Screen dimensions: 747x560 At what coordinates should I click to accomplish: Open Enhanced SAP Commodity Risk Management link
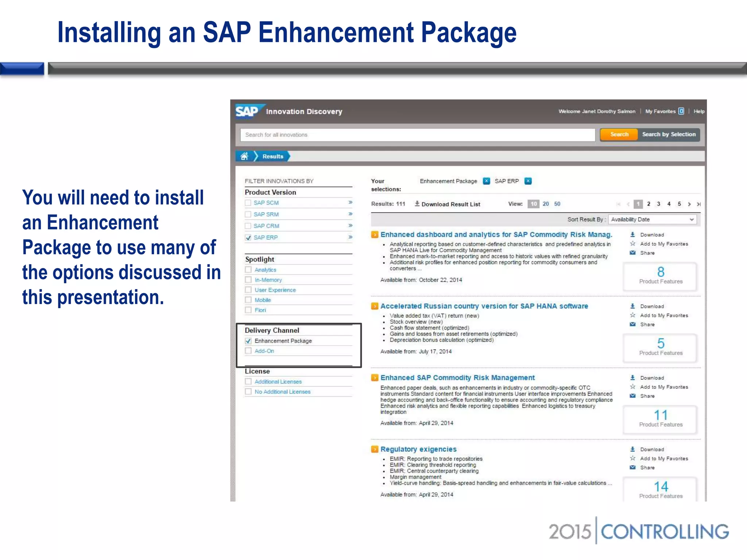457,378
